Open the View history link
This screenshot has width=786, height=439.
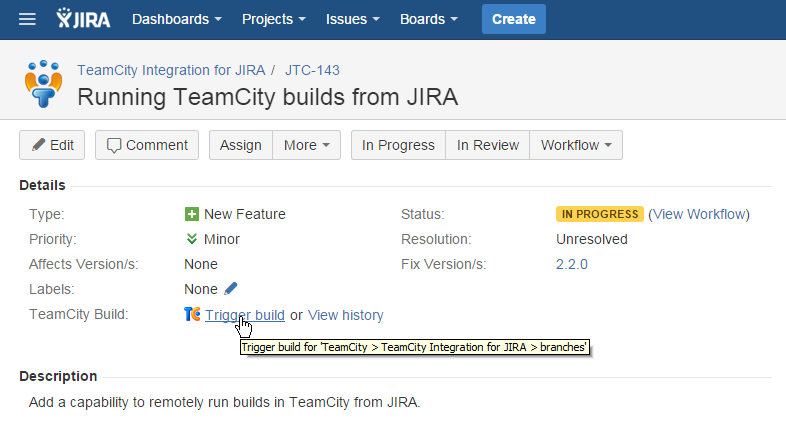pos(345,315)
